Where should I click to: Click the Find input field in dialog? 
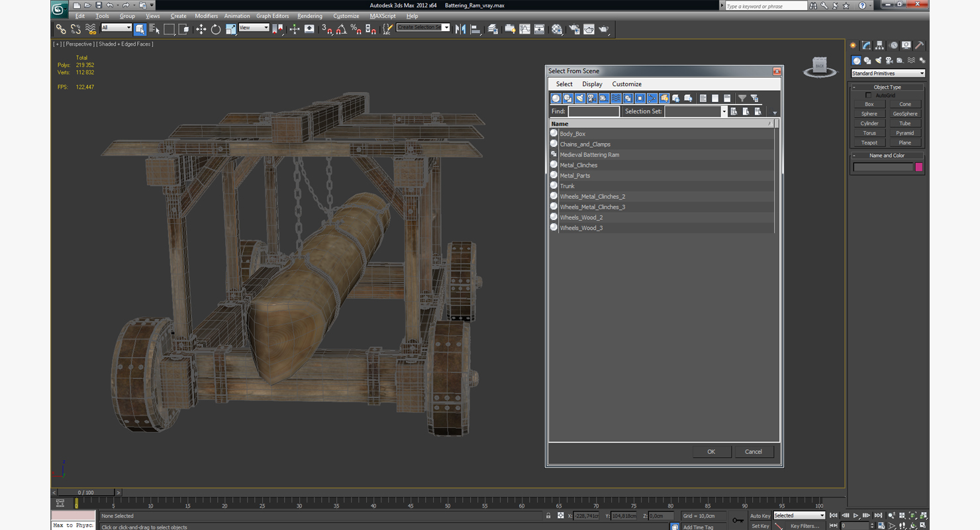pos(594,111)
